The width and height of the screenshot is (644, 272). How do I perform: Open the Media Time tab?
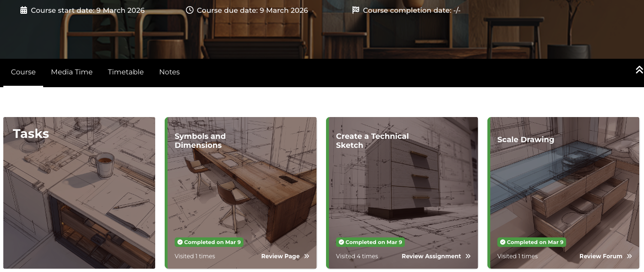point(72,72)
